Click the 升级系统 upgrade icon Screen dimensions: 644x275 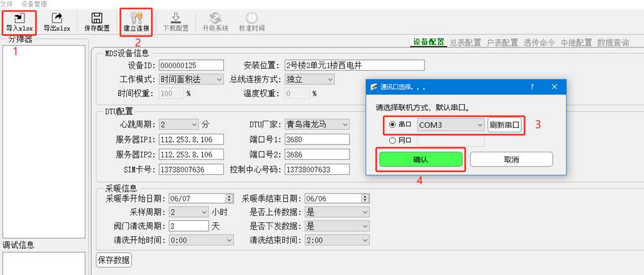(x=215, y=17)
